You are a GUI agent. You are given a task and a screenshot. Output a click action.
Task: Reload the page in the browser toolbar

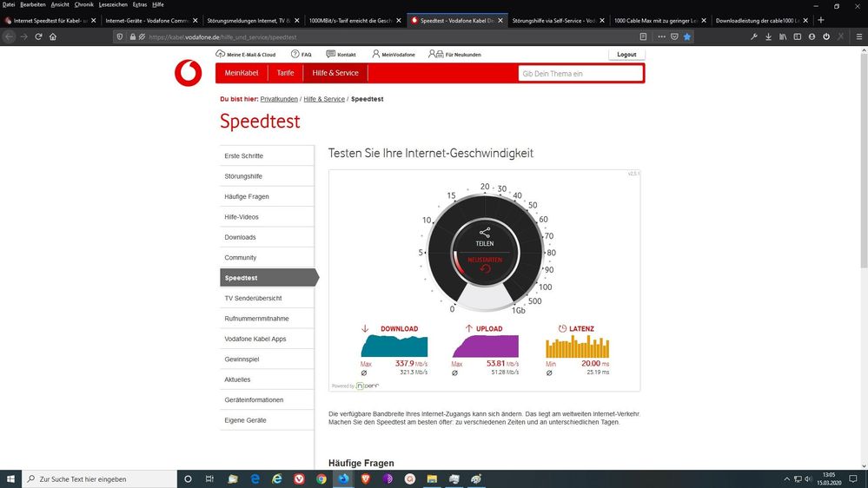pyautogui.click(x=38, y=36)
